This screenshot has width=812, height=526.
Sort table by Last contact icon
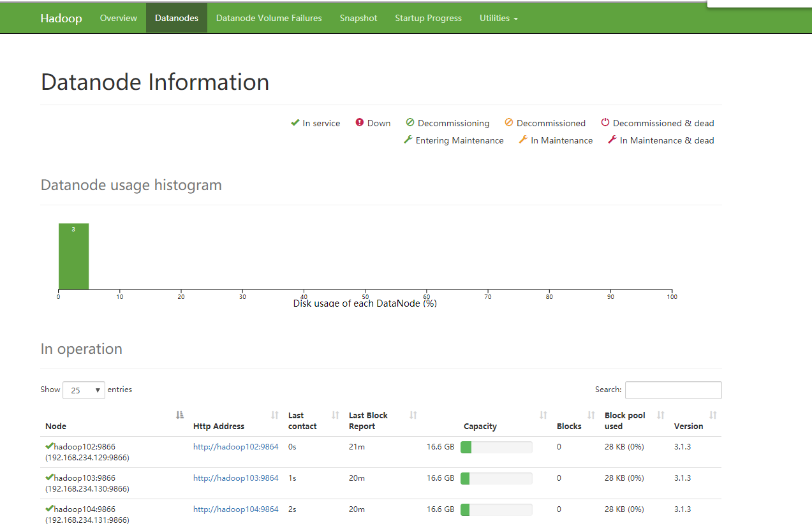pyautogui.click(x=336, y=415)
